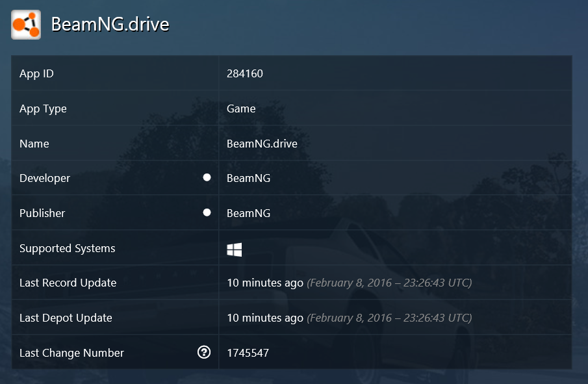Image resolution: width=588 pixels, height=384 pixels.
Task: Click the Last Depot Update label
Action: point(66,318)
